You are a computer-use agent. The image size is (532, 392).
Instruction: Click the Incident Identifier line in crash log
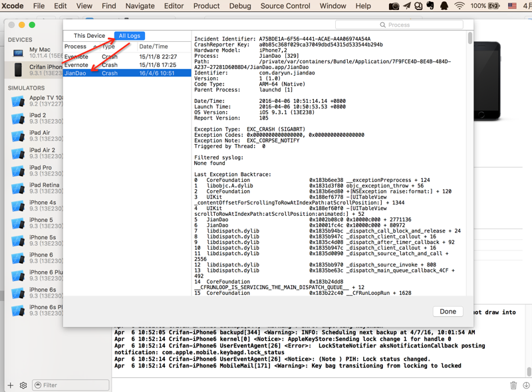tap(282, 39)
